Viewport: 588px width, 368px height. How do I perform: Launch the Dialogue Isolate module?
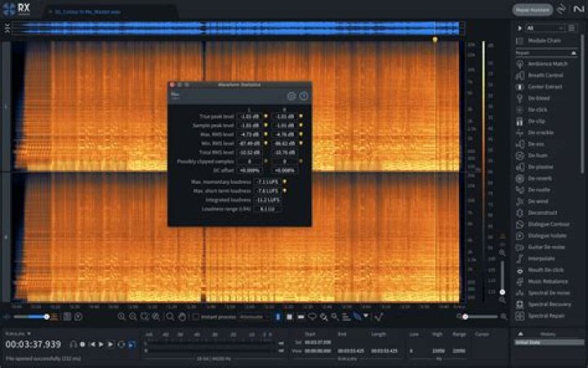(x=546, y=235)
